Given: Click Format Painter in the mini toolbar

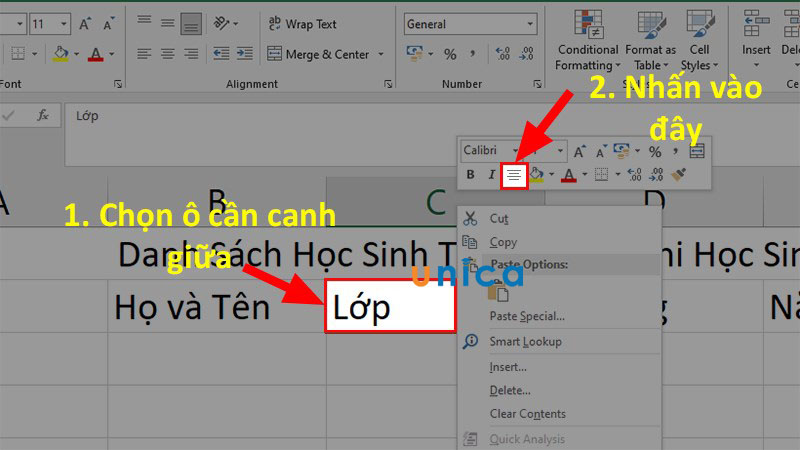Looking at the screenshot, I should tap(678, 175).
